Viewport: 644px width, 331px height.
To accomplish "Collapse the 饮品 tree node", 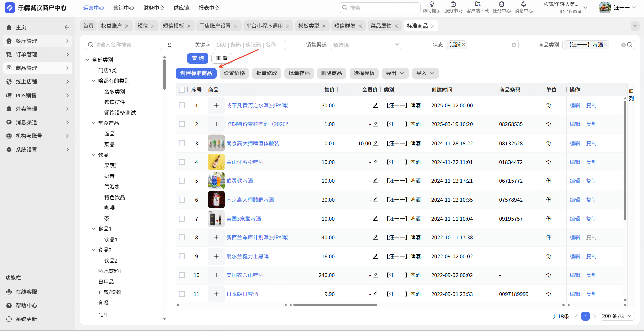I will 94,155.
